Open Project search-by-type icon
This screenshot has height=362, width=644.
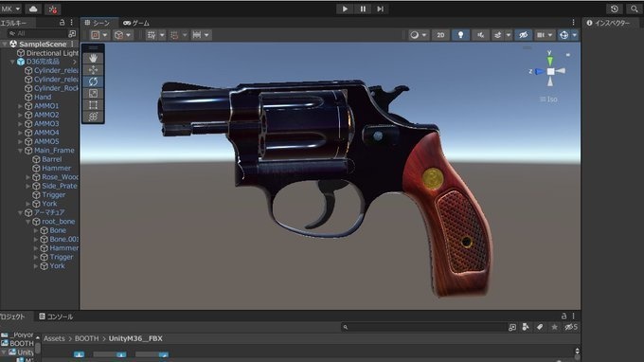point(526,327)
